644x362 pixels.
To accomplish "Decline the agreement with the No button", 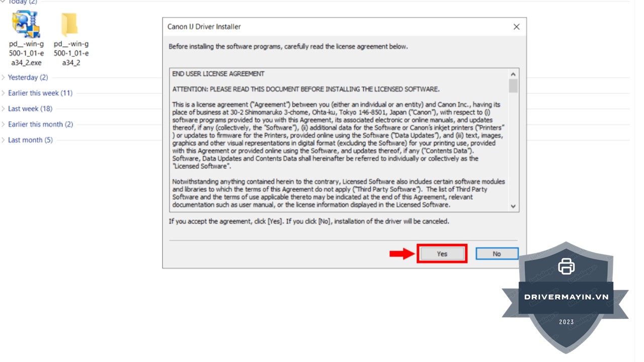I will pos(497,254).
